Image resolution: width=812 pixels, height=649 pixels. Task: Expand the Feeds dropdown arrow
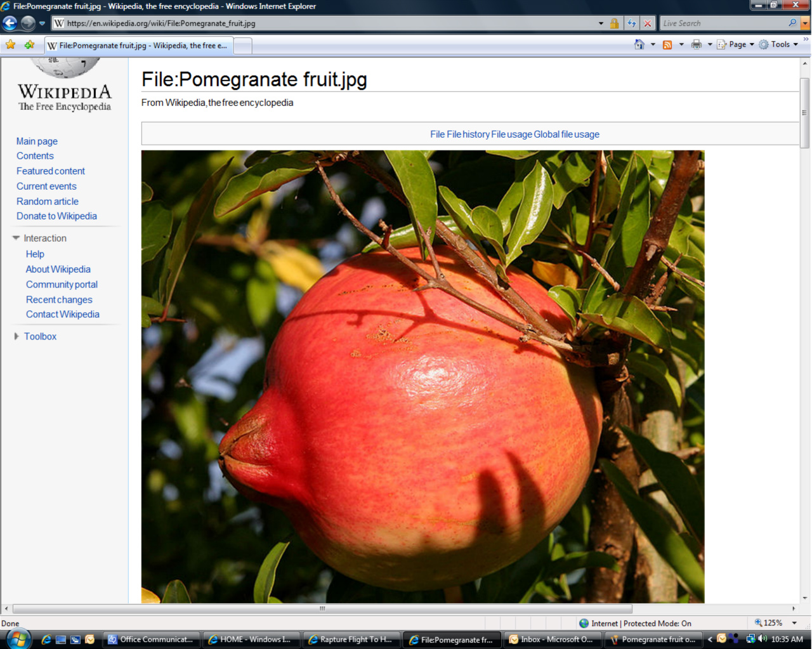[x=681, y=44]
